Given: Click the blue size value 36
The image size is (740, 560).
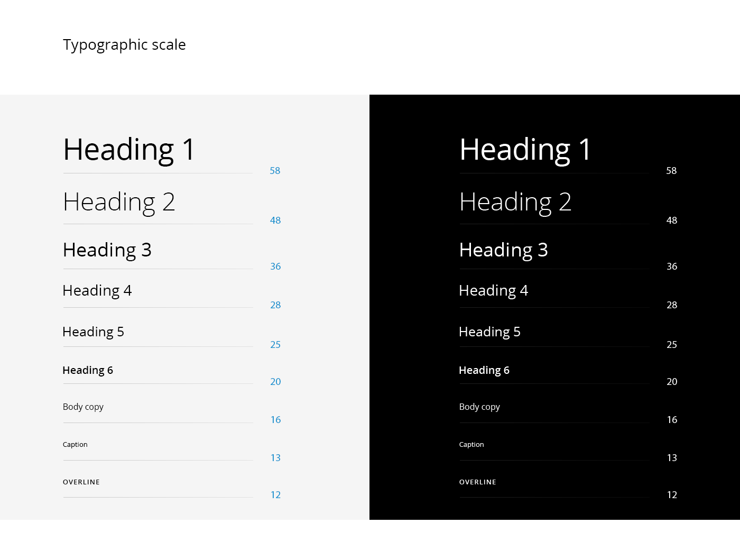Looking at the screenshot, I should 275,267.
